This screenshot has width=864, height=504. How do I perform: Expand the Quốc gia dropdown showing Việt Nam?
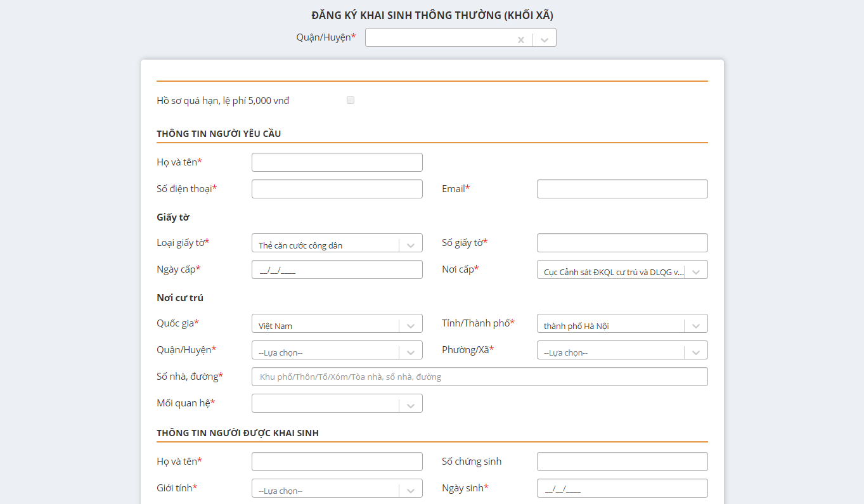410,325
